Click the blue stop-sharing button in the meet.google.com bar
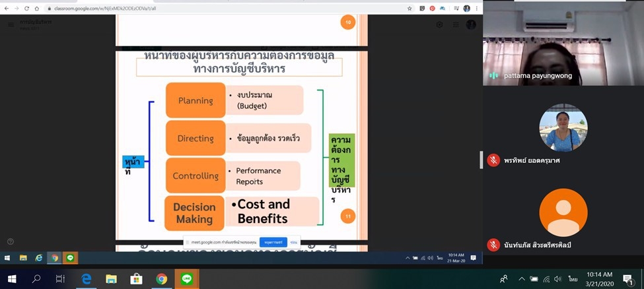Image resolution: width=644 pixels, height=289 pixels. tap(273, 242)
